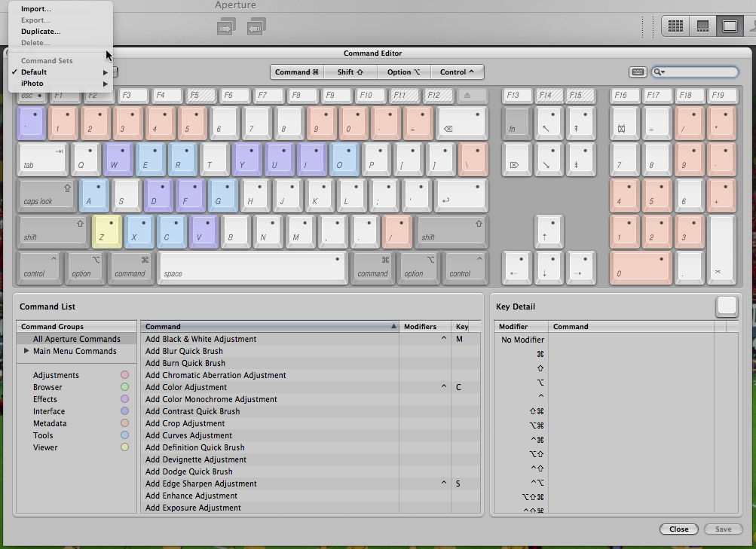Select the eject key on keyboard
The image size is (756, 549).
coord(473,96)
